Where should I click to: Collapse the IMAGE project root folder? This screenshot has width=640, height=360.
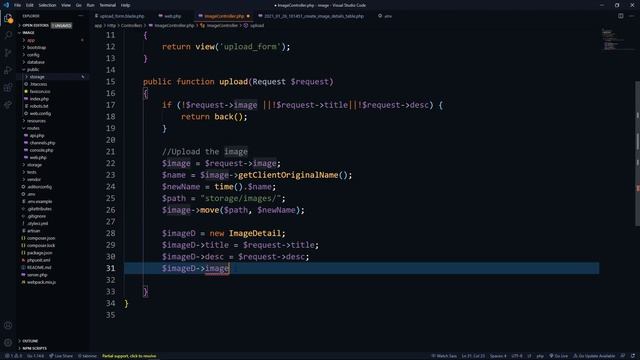pos(52,33)
